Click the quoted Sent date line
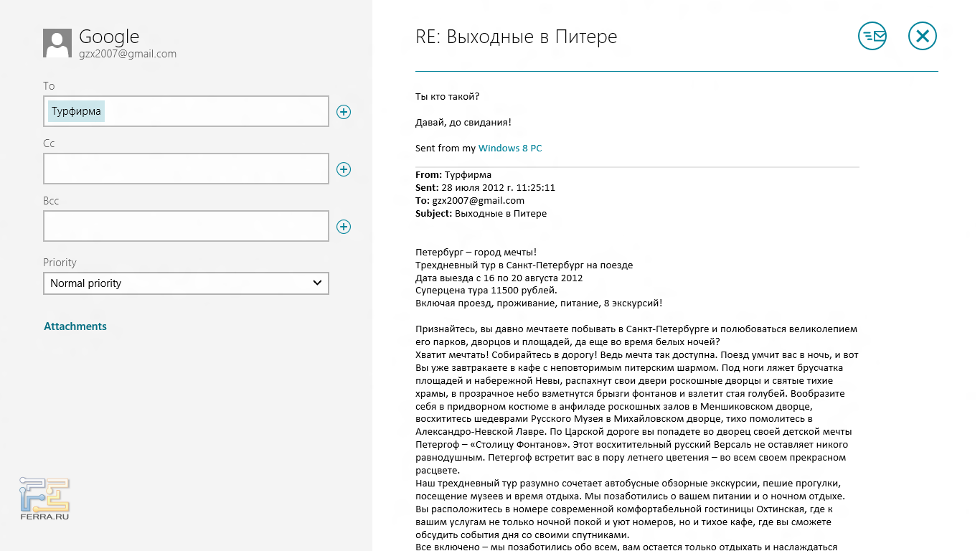This screenshot has height=551, width=980. click(x=485, y=188)
